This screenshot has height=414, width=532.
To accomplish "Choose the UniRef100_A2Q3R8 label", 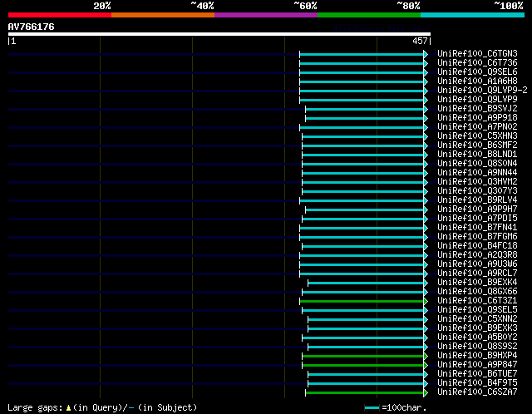I will tap(477, 255).
